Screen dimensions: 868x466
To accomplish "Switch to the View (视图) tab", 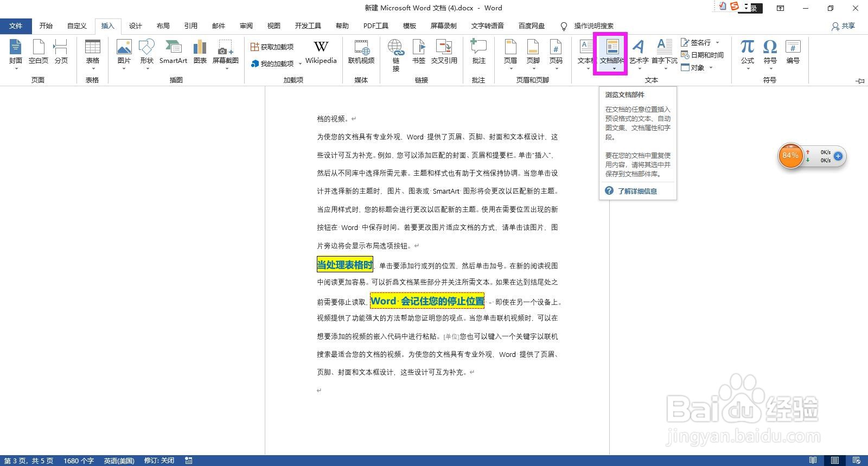I will click(x=274, y=25).
